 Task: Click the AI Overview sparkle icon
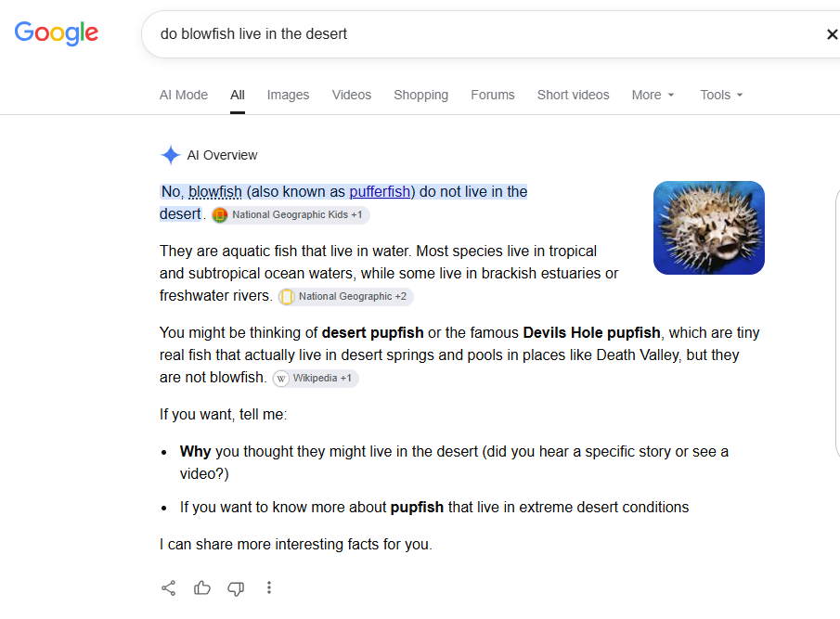(x=171, y=155)
